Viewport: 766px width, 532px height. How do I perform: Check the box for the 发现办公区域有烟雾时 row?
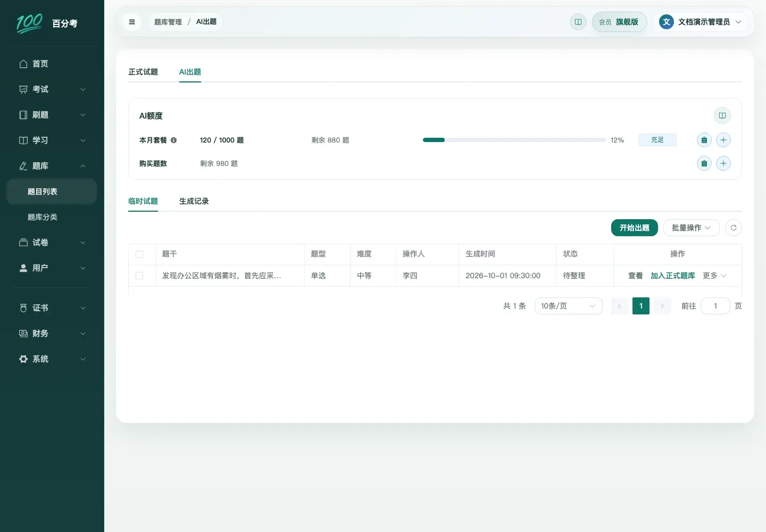139,276
